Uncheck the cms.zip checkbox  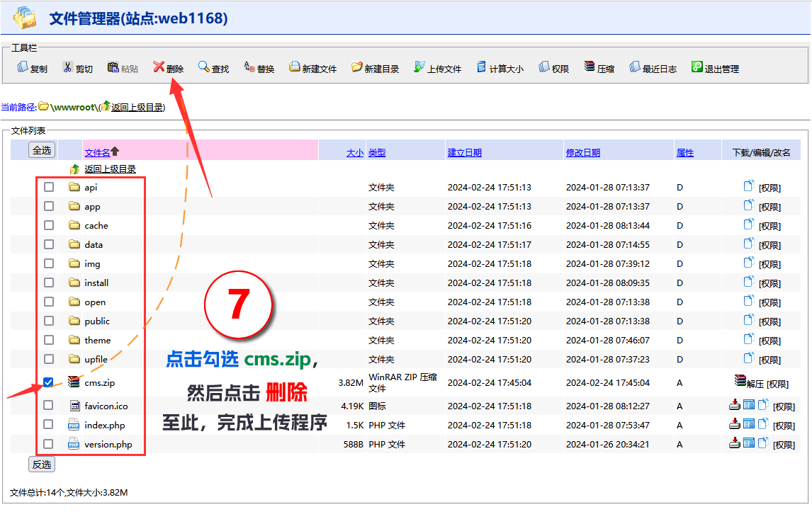click(x=48, y=382)
